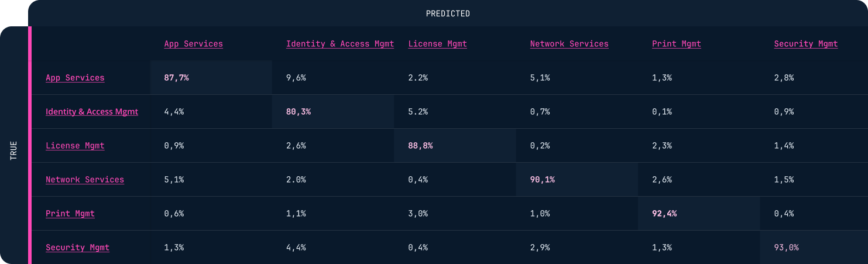
Task: Select the Network Services column header
Action: (x=569, y=44)
